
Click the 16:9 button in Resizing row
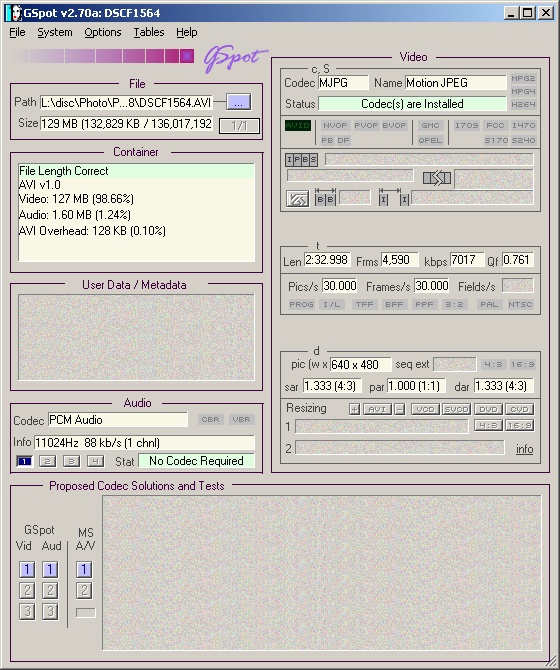pyautogui.click(x=519, y=426)
